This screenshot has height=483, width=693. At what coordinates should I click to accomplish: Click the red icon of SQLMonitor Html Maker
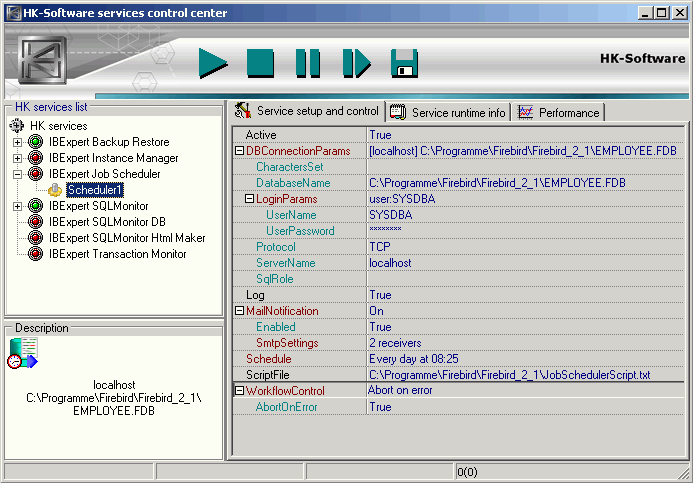click(35, 238)
